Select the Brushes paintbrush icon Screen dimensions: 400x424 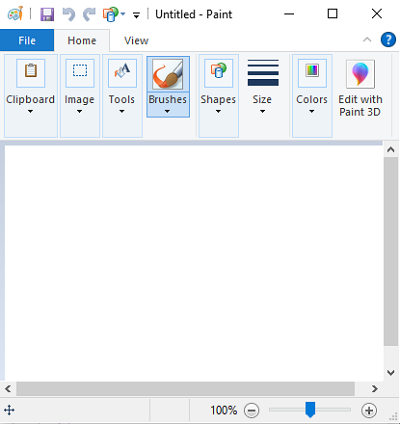[x=168, y=74]
